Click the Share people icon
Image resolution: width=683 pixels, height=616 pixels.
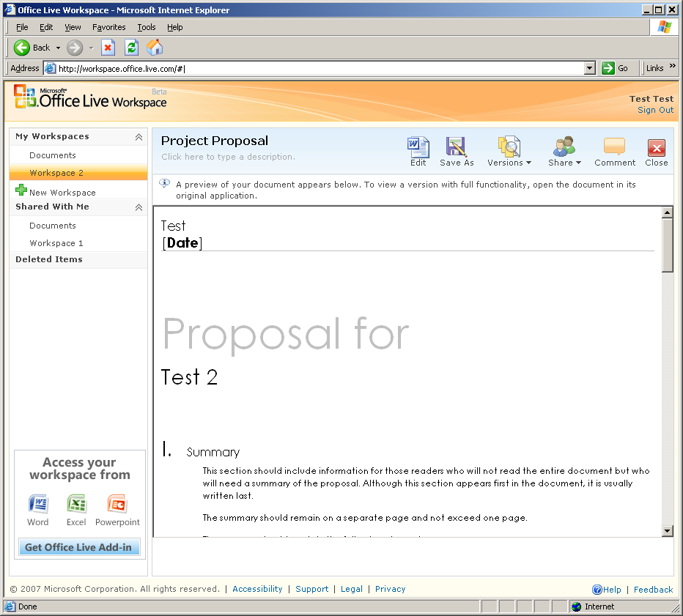click(x=564, y=146)
